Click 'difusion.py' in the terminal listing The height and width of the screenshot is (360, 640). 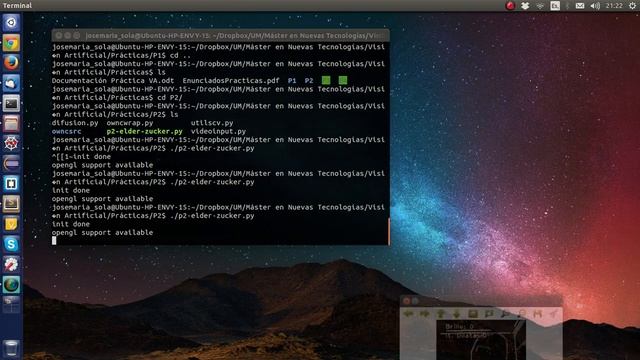[75, 122]
